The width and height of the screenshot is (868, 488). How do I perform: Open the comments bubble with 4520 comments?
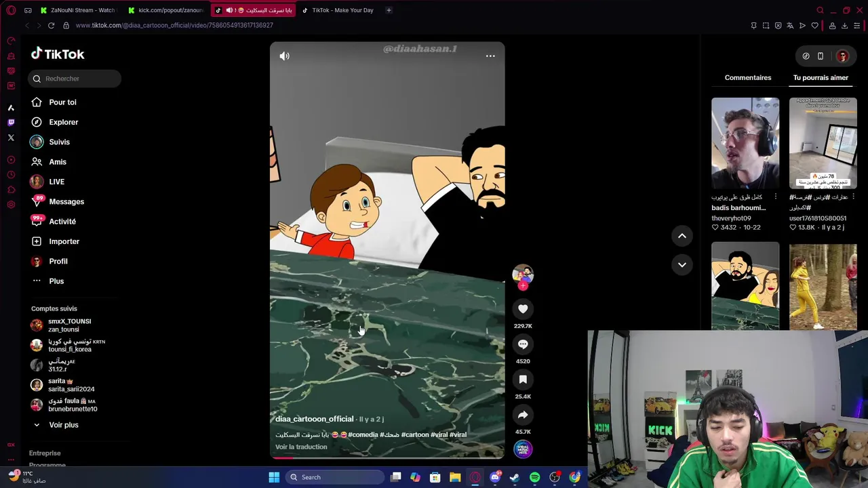click(523, 344)
